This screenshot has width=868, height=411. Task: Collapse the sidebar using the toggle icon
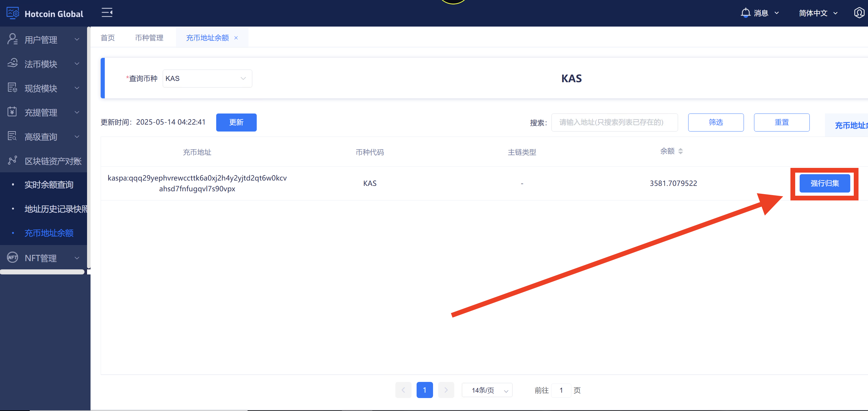[x=107, y=12]
